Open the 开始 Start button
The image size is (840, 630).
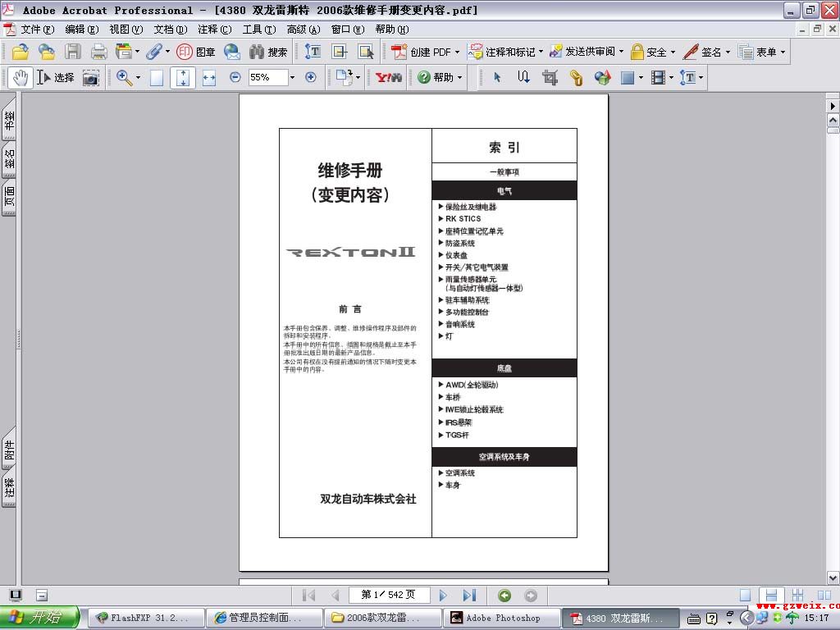[39, 618]
